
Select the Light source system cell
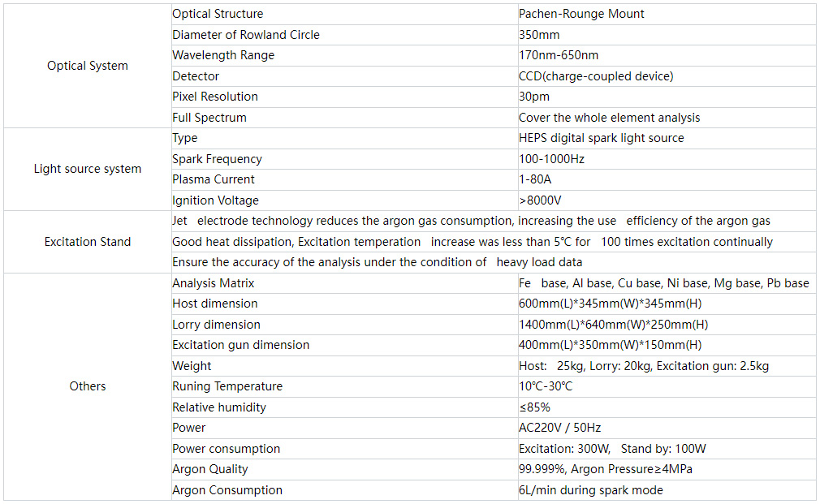click(x=88, y=169)
